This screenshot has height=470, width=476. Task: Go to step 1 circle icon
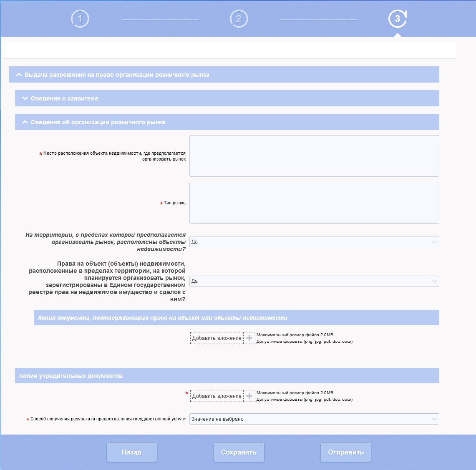tap(80, 19)
